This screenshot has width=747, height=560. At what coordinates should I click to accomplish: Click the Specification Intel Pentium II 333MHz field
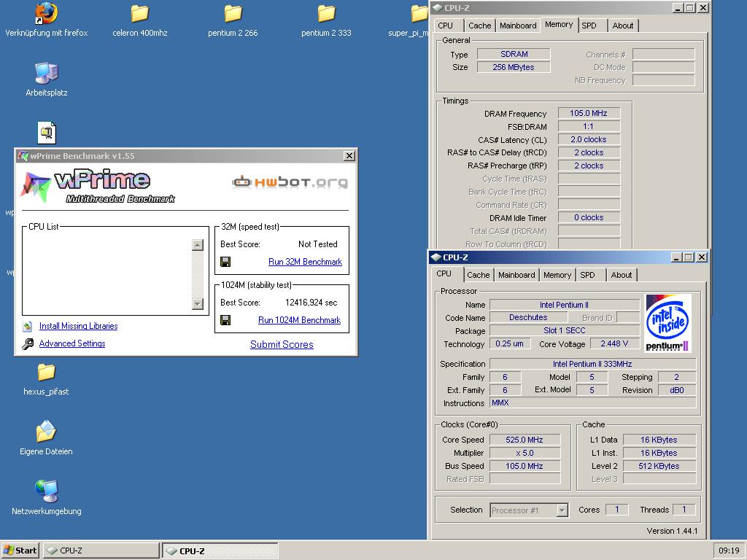592,364
